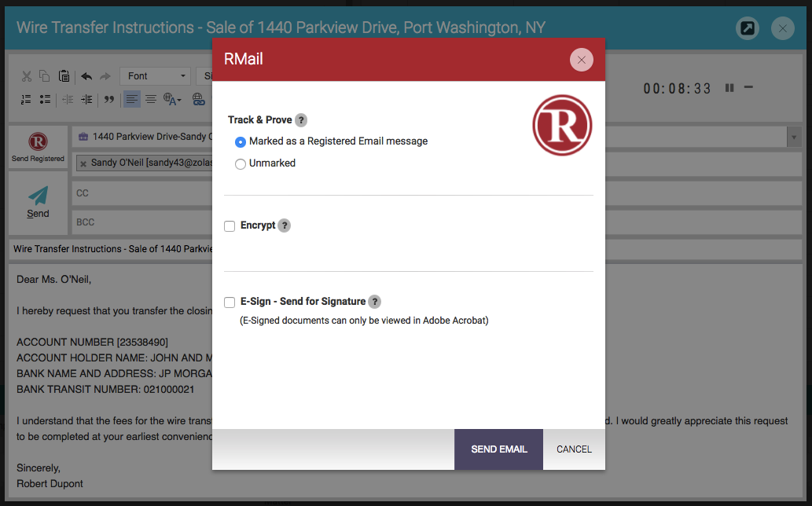Click the Undo arrow icon
This screenshot has height=506, width=812.
click(86, 76)
